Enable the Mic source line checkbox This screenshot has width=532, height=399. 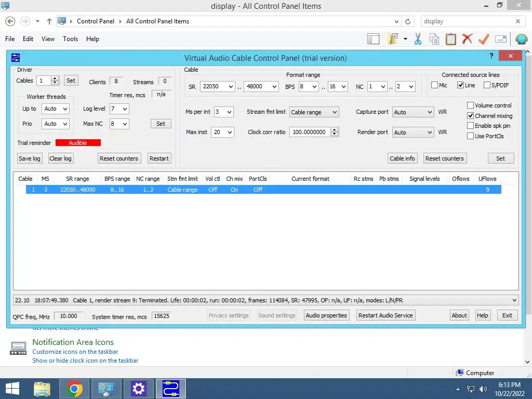coord(434,85)
